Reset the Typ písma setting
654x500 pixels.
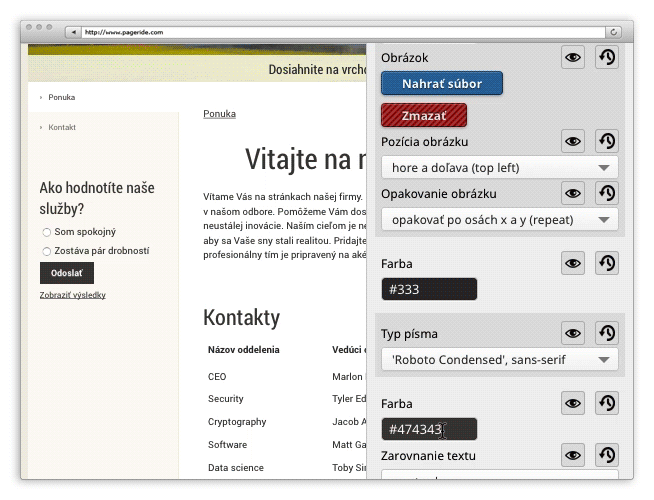[x=606, y=333]
